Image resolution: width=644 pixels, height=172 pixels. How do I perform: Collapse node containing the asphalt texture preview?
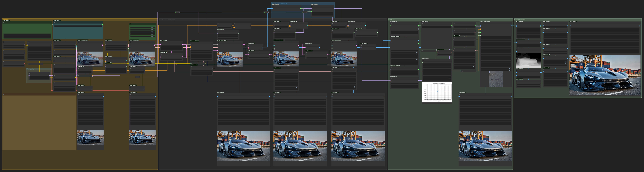click(481, 23)
